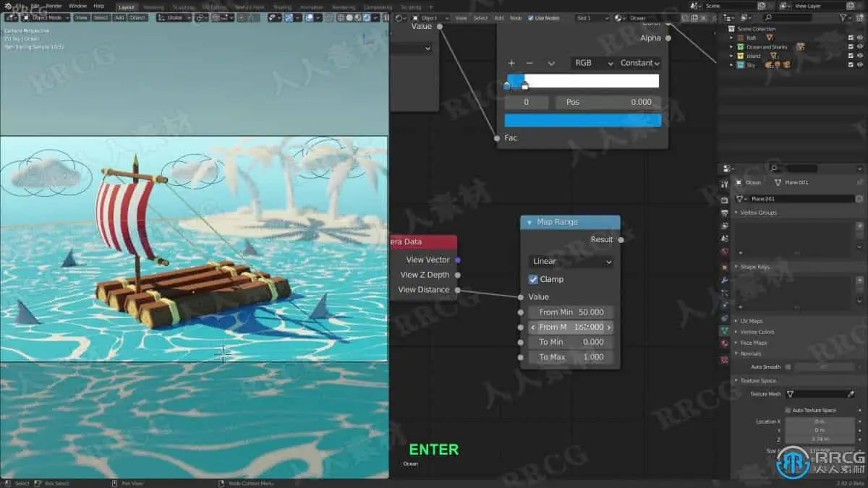Remove a color stop with the minus icon
Image resolution: width=868 pixels, height=488 pixels.
tap(529, 63)
